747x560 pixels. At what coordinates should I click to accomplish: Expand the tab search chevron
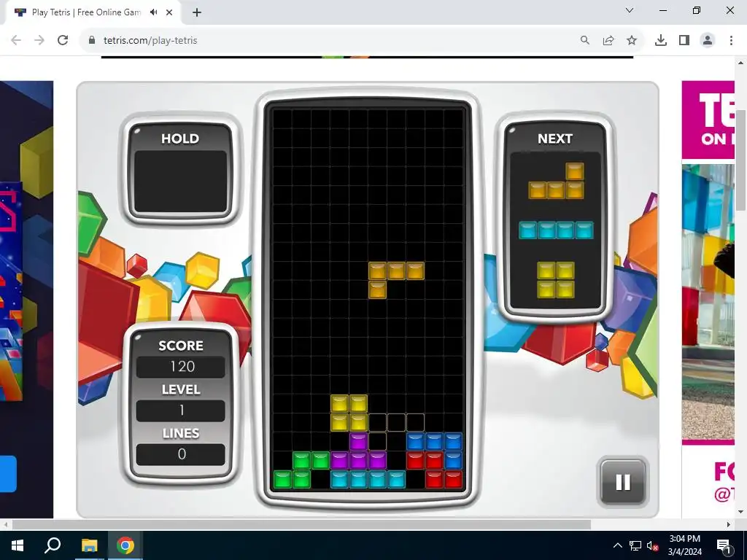(630, 10)
